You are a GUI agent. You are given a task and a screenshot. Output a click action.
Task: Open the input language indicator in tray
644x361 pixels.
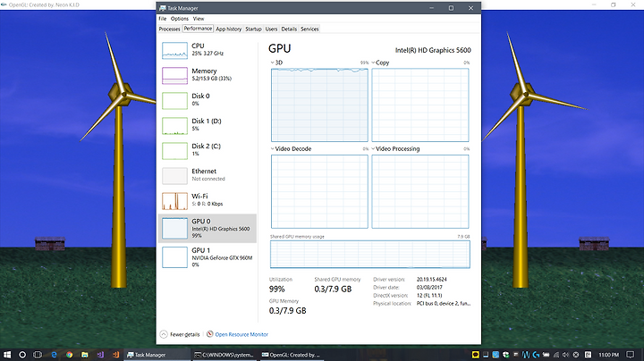(x=588, y=355)
